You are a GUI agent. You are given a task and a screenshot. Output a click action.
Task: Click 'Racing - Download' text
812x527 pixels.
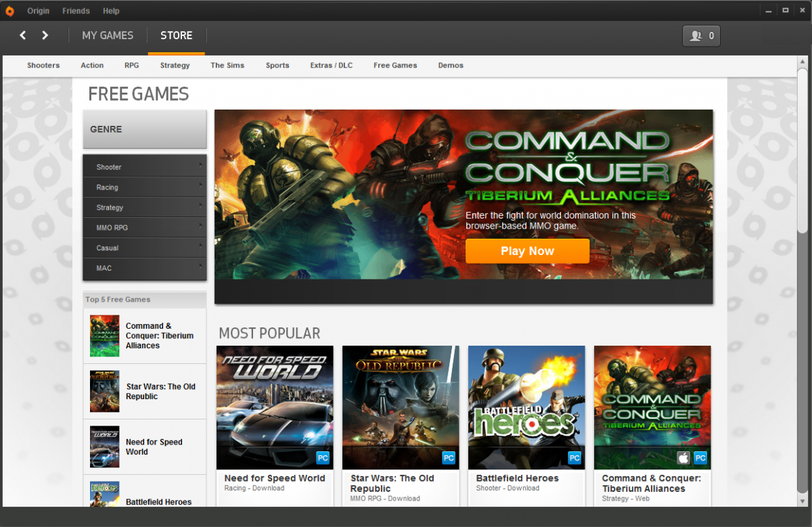tap(254, 488)
